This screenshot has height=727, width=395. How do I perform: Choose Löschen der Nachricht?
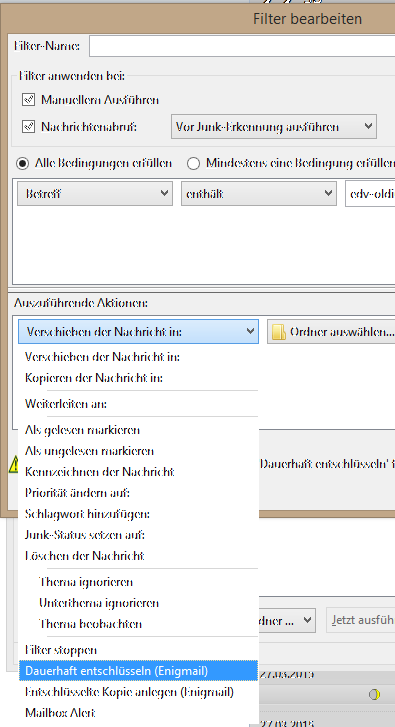tap(139, 555)
